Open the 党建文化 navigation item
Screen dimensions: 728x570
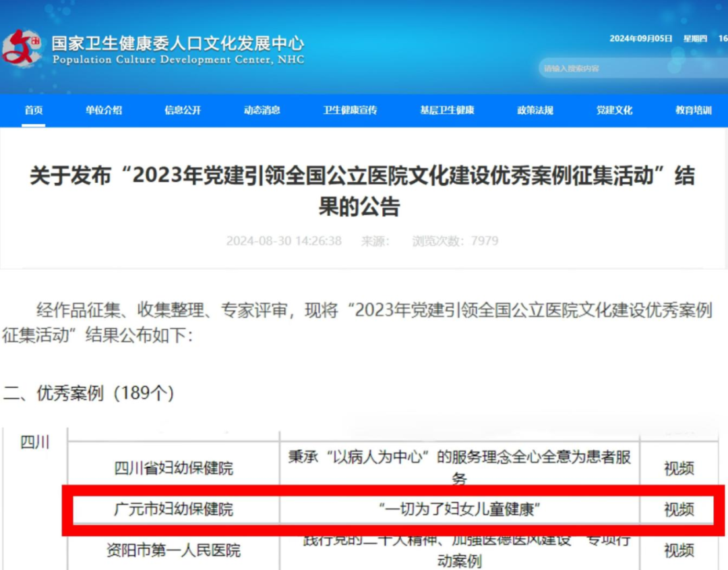pyautogui.click(x=614, y=110)
